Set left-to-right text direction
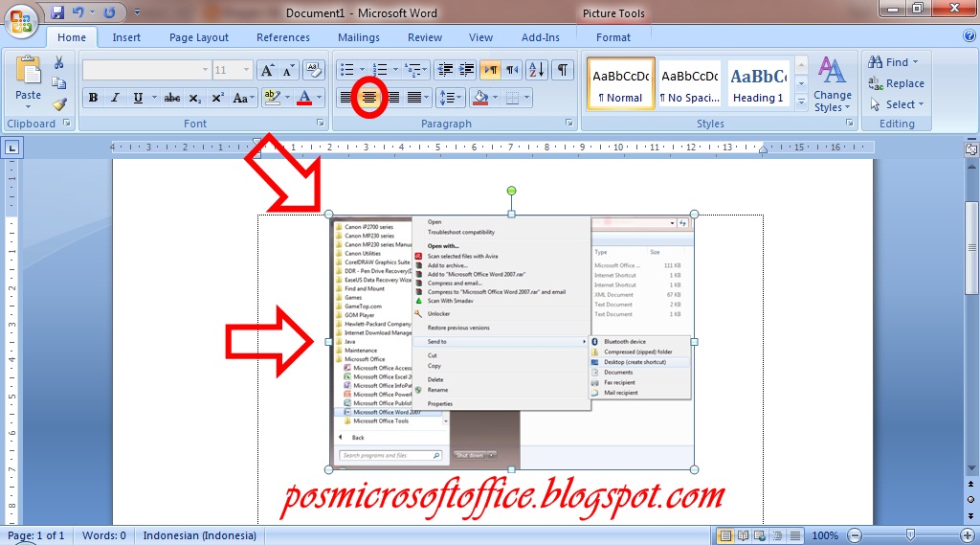Viewport: 980px width, 545px height. (x=491, y=70)
